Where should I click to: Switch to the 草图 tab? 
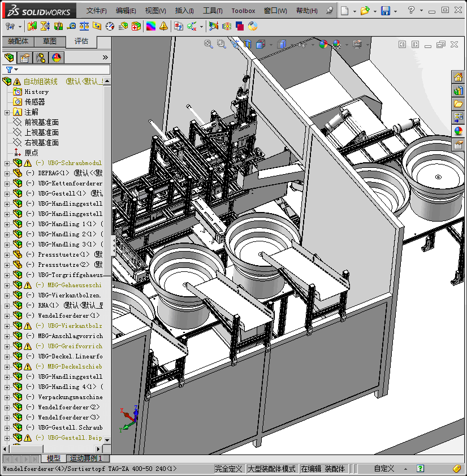click(x=50, y=41)
